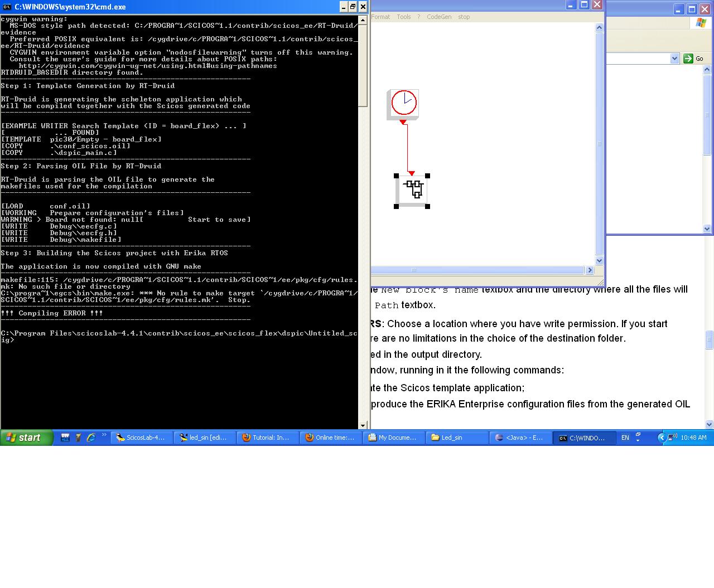Switch to ScicosLab-4 taskbar button
The height and width of the screenshot is (588, 714).
click(x=142, y=438)
